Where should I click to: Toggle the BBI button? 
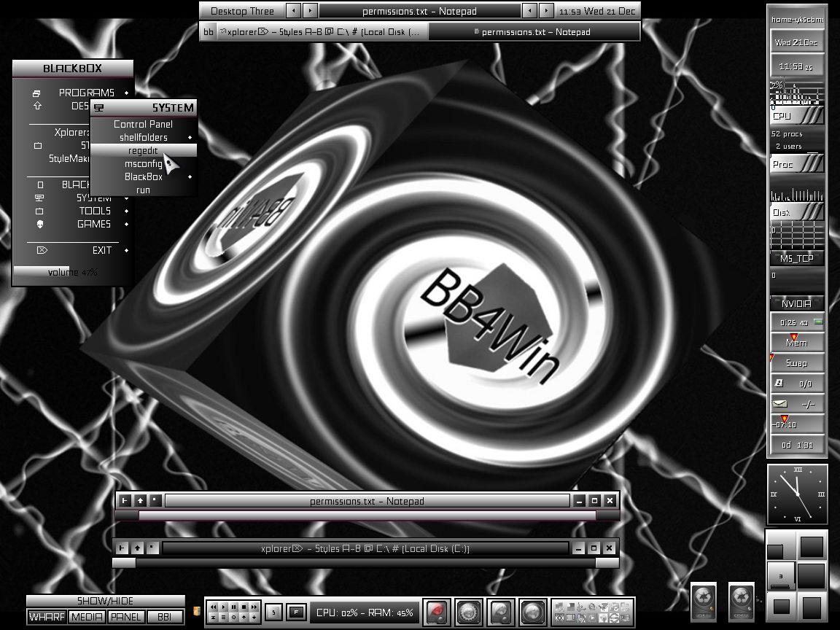(x=165, y=617)
